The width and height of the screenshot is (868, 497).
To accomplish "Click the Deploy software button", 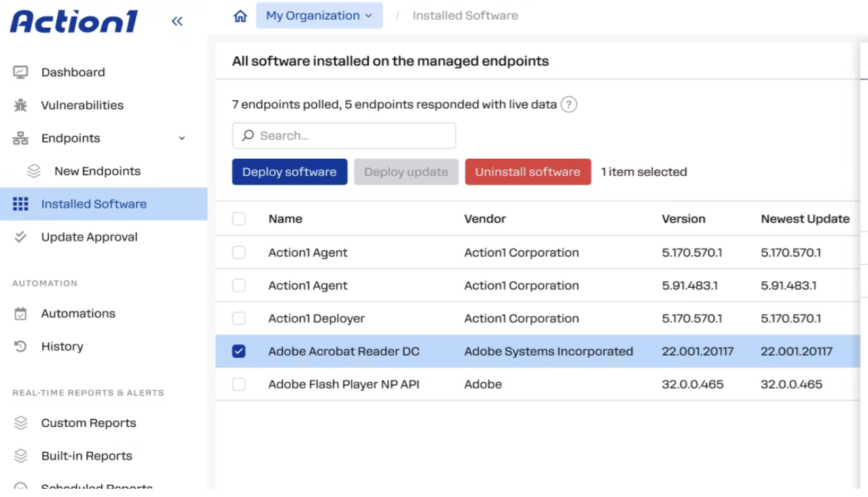I will [289, 172].
